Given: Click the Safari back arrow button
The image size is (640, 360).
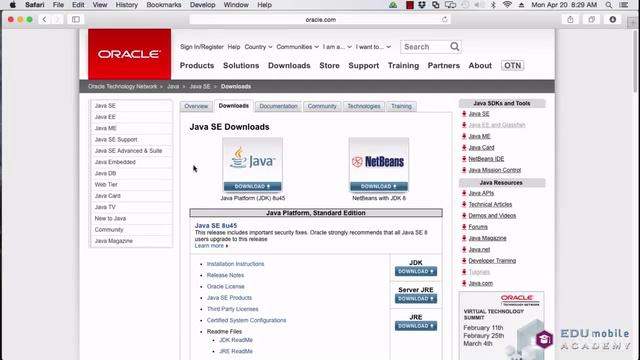Looking at the screenshot, I should tap(44, 19).
